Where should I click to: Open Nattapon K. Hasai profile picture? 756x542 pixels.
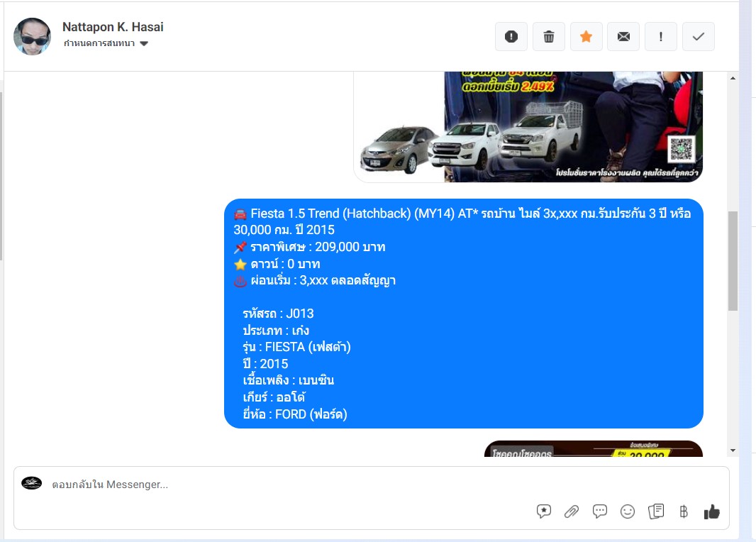point(33,37)
